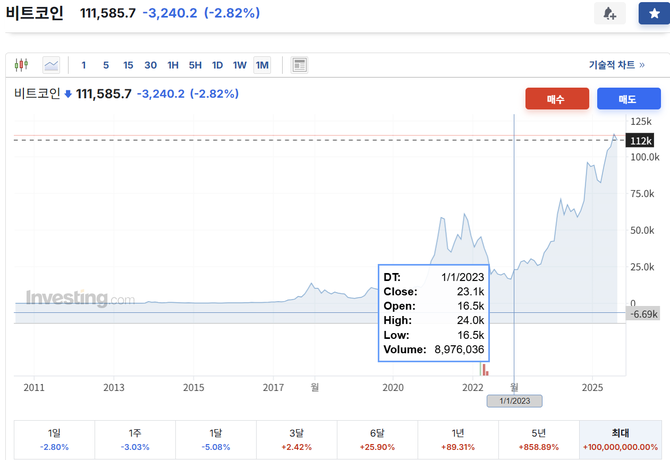The height and width of the screenshot is (460, 670).
Task: Choose the 1H interval
Action: [173, 65]
